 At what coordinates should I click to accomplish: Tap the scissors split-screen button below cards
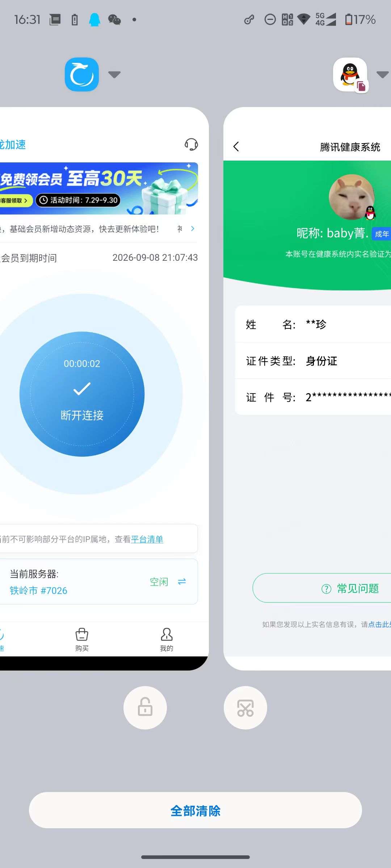pos(245,708)
